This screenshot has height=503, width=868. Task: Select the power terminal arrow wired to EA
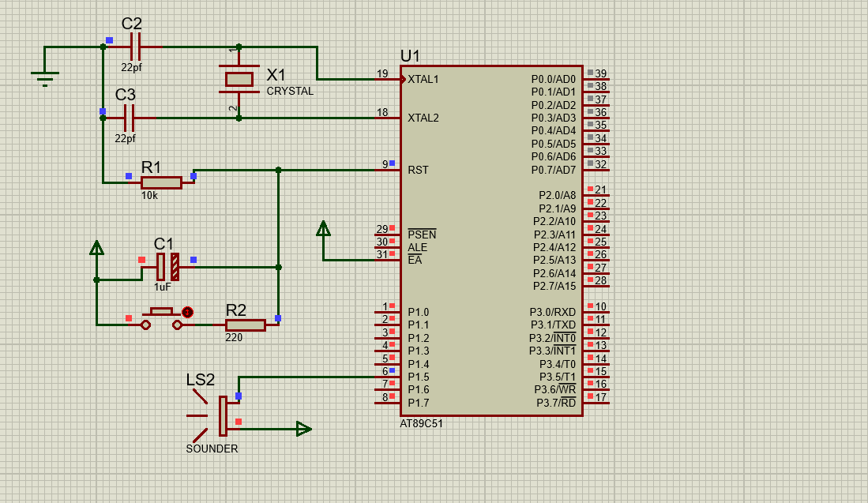323,228
